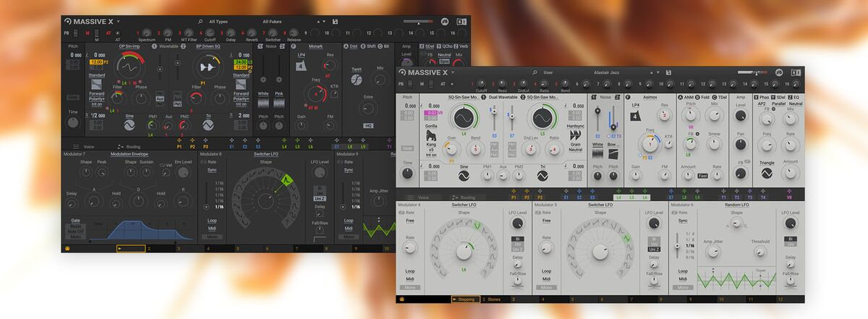Screen dimensions: 868x319
Task: Open the Massive X menu arrow in light window
Action: click(453, 72)
